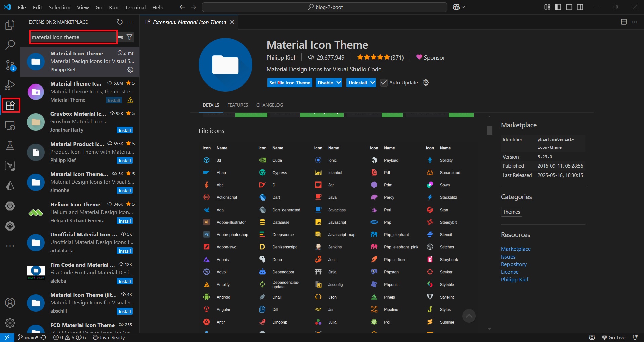
Task: Open errors and warnings status item
Action: point(69,337)
